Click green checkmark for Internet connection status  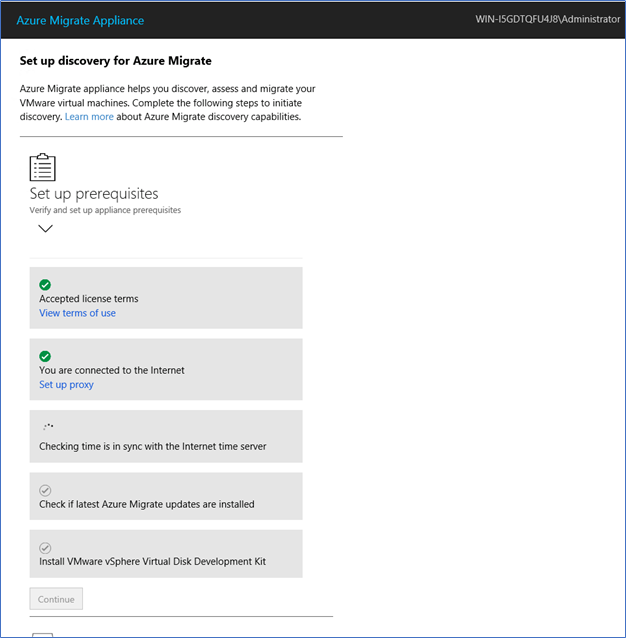[x=45, y=356]
